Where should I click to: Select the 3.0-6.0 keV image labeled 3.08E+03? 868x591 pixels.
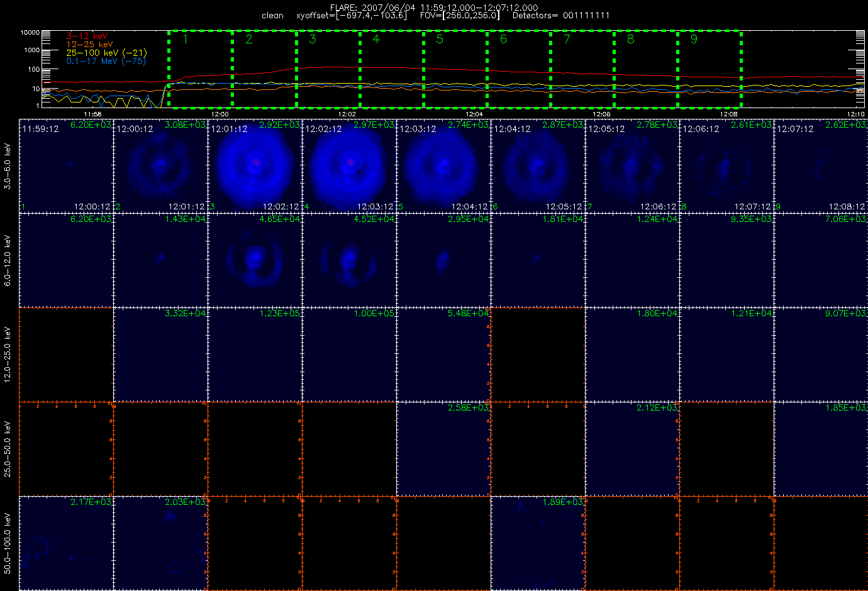point(161,165)
